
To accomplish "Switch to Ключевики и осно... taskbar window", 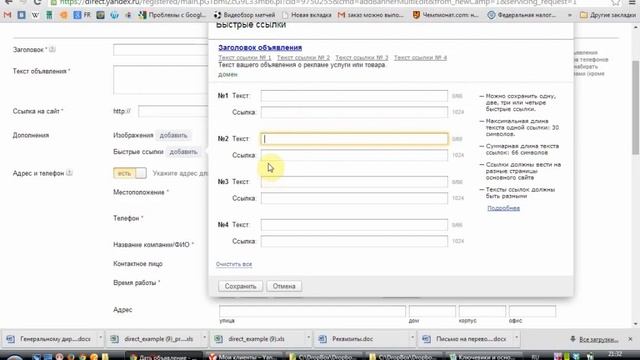I will 484,356.
